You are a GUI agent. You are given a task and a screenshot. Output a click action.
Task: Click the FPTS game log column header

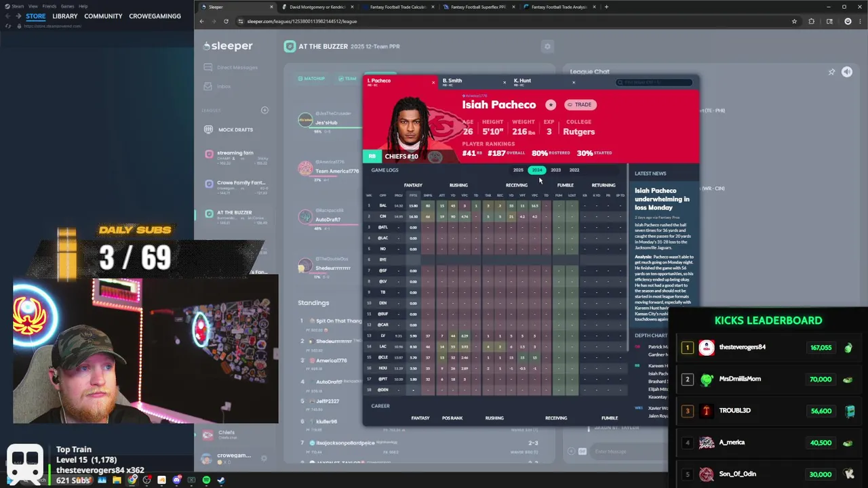[x=413, y=195]
